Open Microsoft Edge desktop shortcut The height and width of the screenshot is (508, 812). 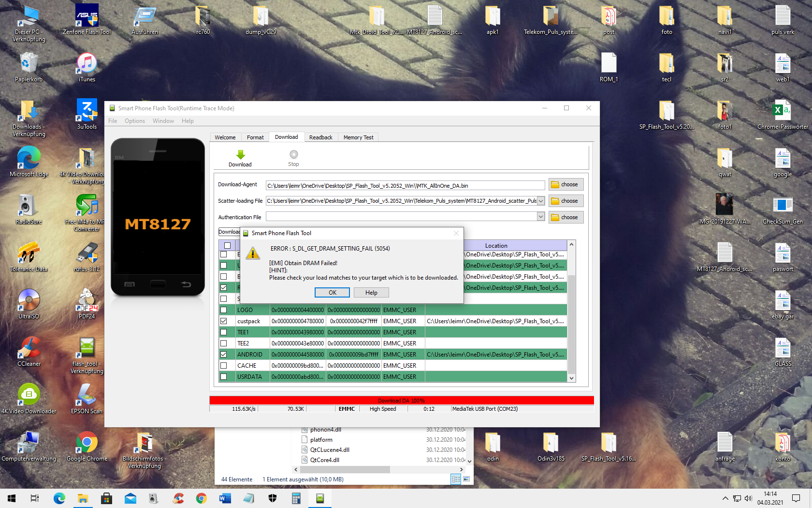coord(29,162)
